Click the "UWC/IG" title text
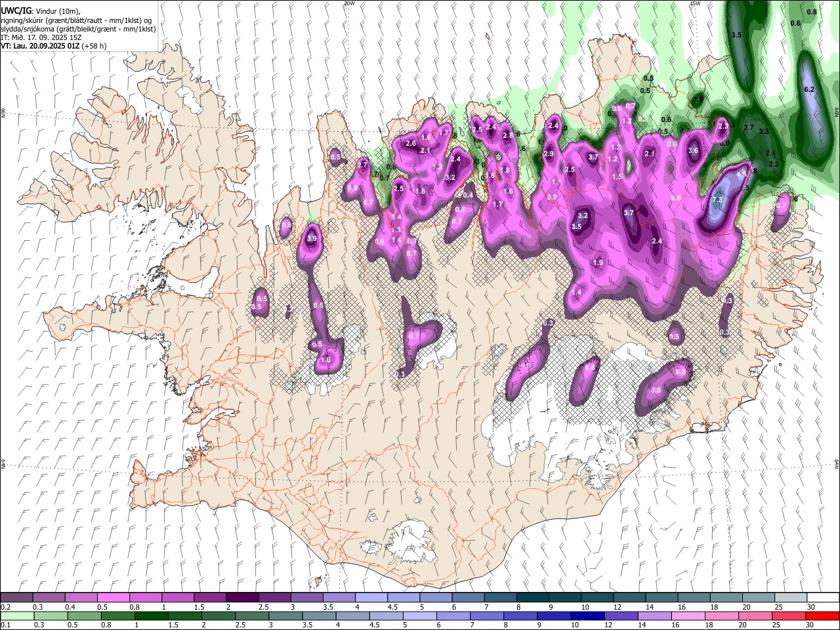 pos(16,10)
